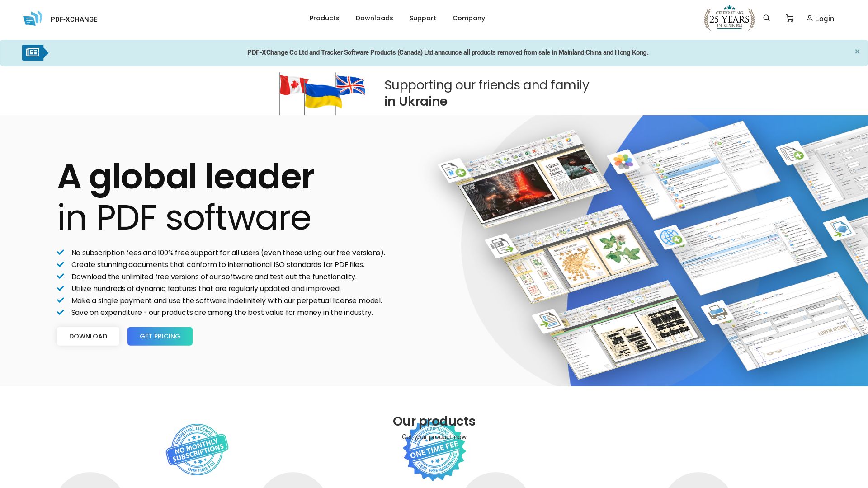Expand the Downloads dropdown menu
Viewport: 868px width, 488px height.
pyautogui.click(x=374, y=18)
